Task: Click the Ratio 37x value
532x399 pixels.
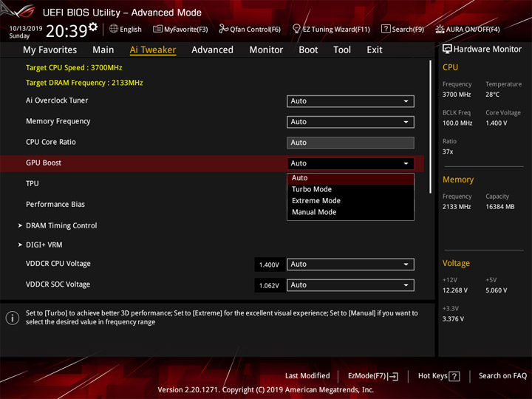Action: [448, 151]
